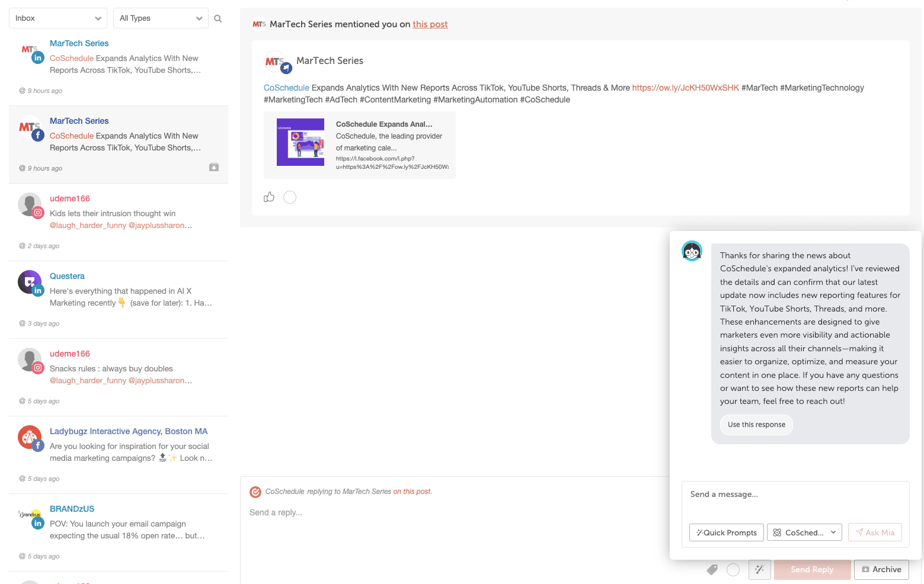The width and height of the screenshot is (924, 584).
Task: Click the 'CoSchedule Expands Anal...' preview title
Action: (x=384, y=124)
